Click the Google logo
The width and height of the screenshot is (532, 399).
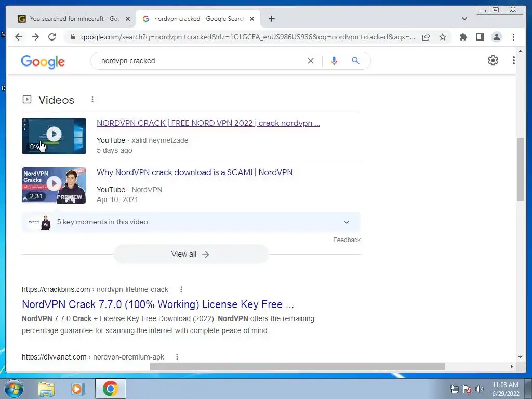click(43, 61)
